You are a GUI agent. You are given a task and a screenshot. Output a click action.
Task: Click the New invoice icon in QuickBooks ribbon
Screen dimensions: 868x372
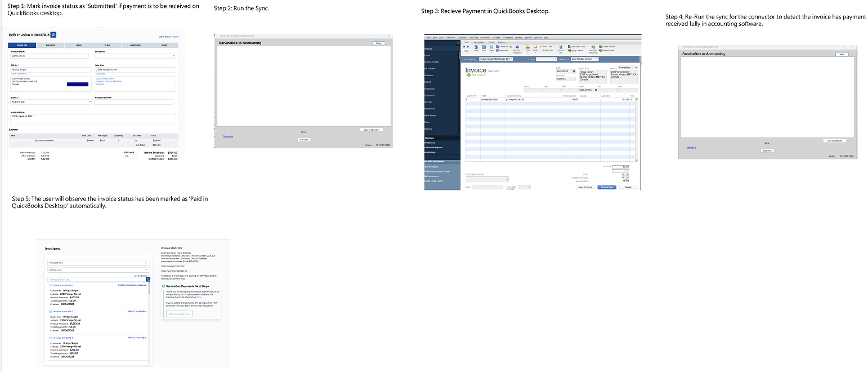pos(476,47)
